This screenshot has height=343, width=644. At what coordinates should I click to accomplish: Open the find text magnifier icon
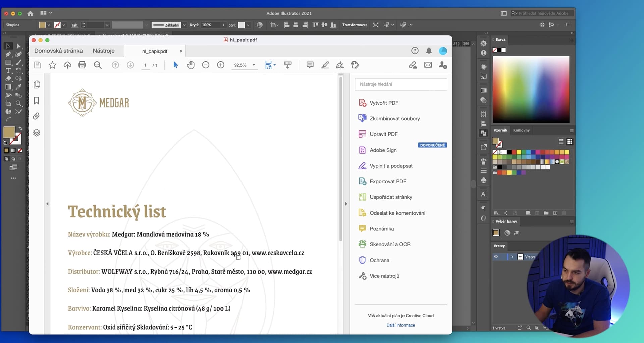[x=98, y=65]
